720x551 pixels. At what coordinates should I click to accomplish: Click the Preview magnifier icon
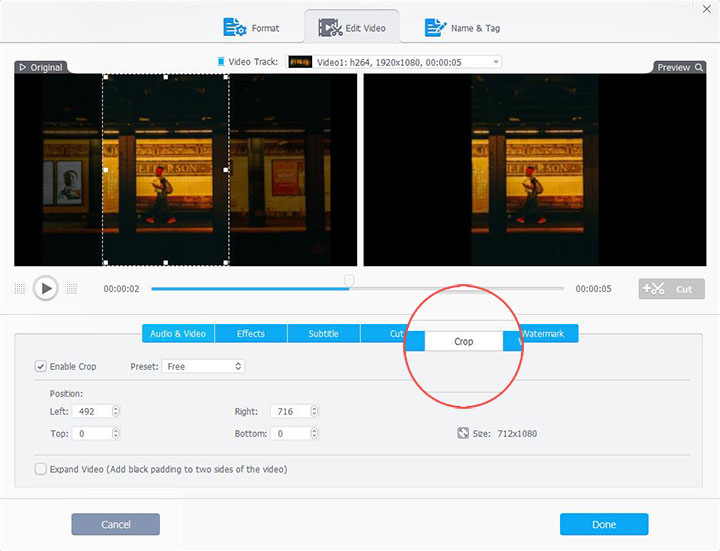point(698,67)
